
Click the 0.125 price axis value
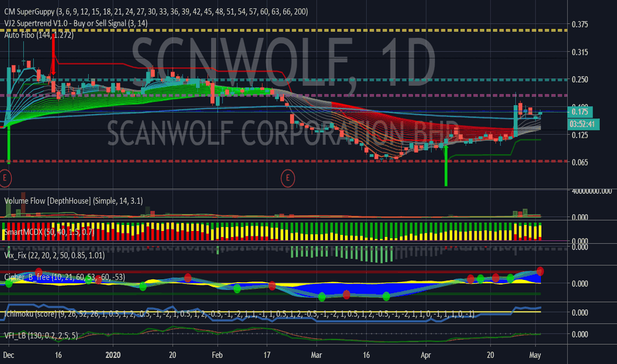[580, 136]
